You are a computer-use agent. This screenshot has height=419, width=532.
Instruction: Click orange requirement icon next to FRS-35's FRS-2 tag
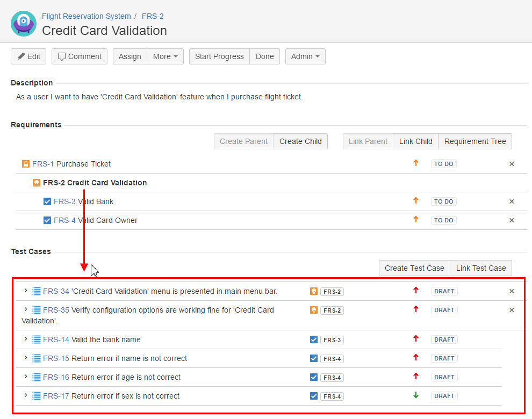click(x=314, y=310)
